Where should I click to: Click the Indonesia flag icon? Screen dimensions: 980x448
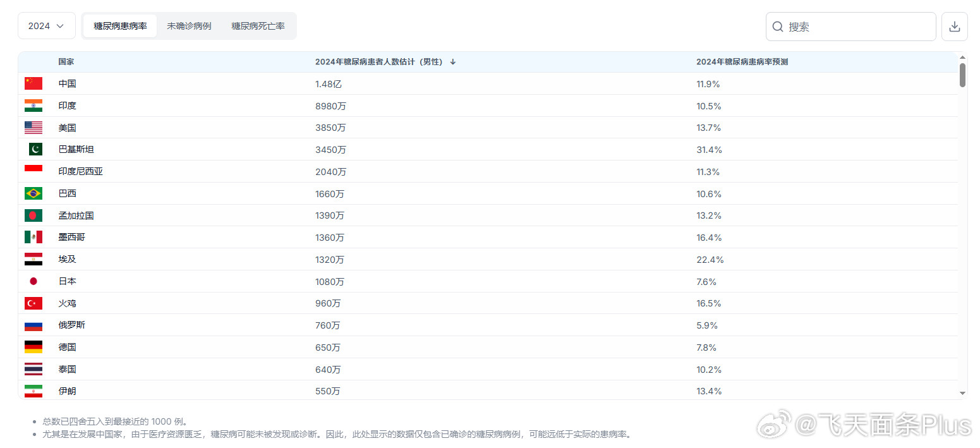33,171
